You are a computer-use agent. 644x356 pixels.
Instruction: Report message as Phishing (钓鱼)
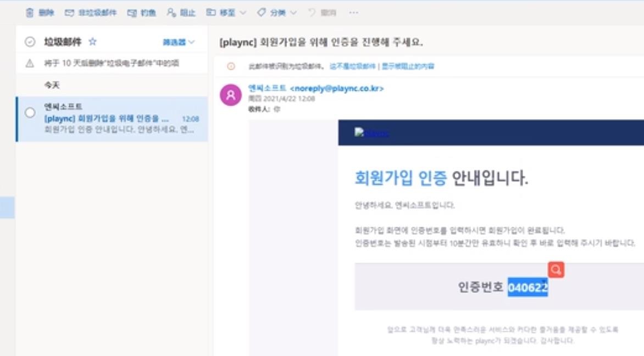tap(141, 13)
